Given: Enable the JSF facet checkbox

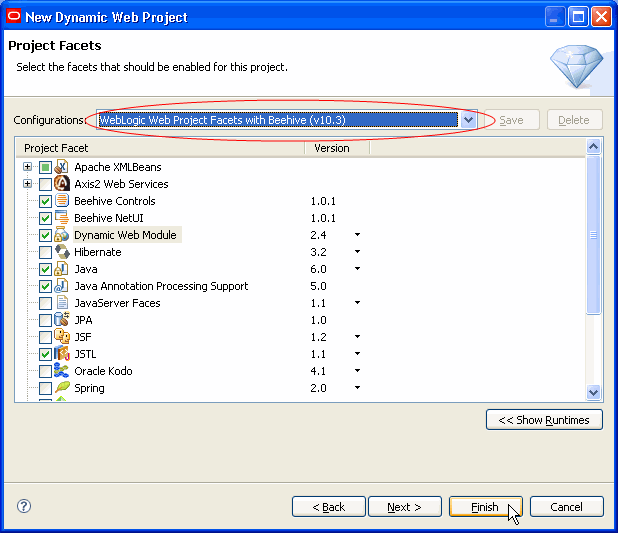Looking at the screenshot, I should click(x=45, y=337).
